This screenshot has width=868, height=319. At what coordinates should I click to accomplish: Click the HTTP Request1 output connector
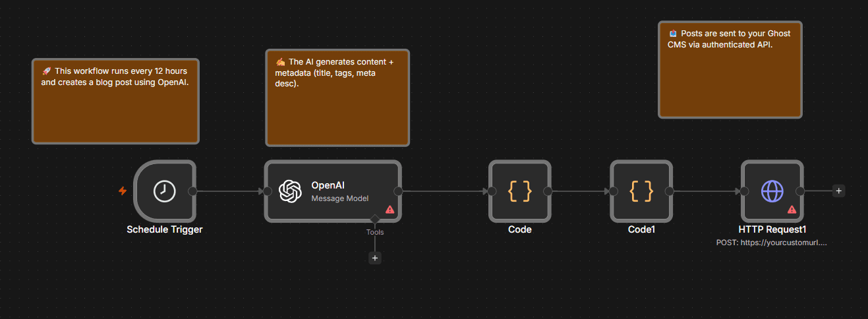800,191
